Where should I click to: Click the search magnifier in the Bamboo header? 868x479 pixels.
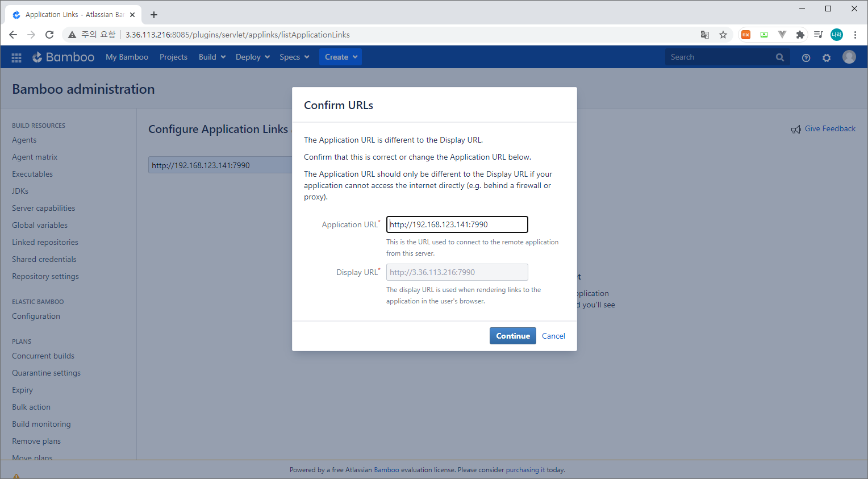pyautogui.click(x=779, y=57)
